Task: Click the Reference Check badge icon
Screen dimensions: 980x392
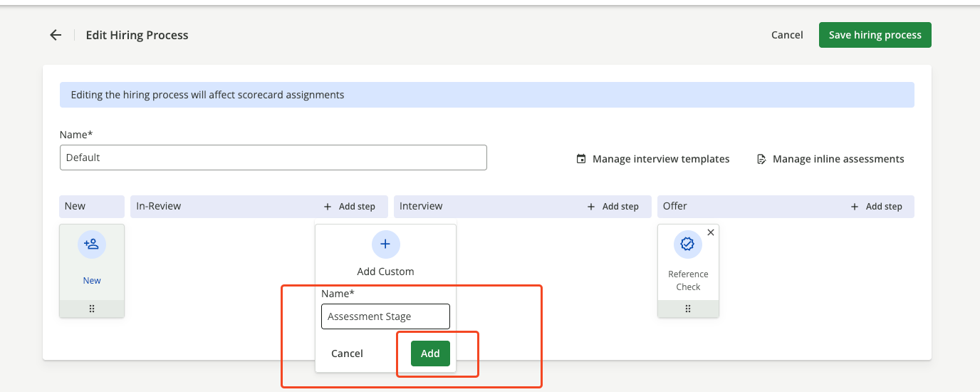Action: [687, 244]
